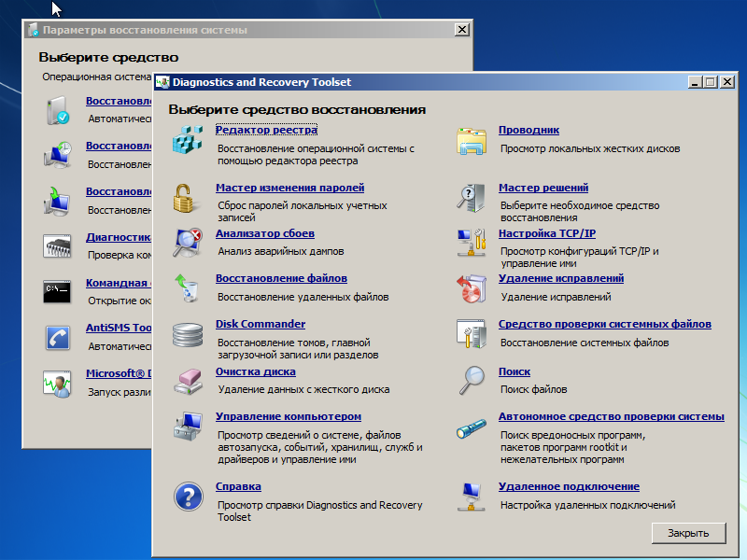This screenshot has height=560, width=747.
Task: Open the Проводник link
Action: click(x=529, y=130)
